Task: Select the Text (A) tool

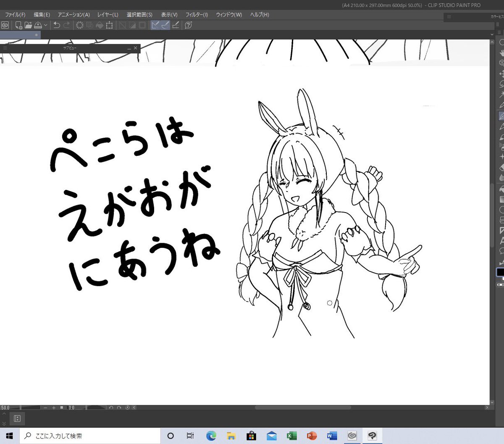Action: (x=501, y=241)
